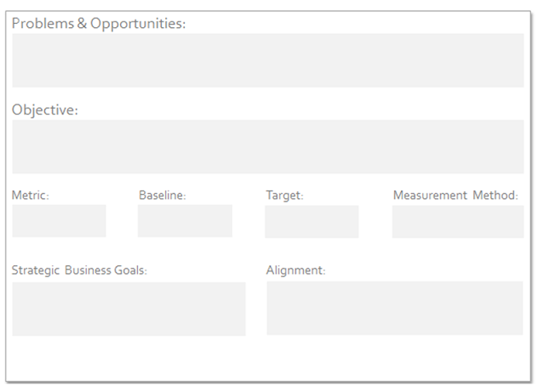Select the Strategic Business Goals label

click(79, 270)
